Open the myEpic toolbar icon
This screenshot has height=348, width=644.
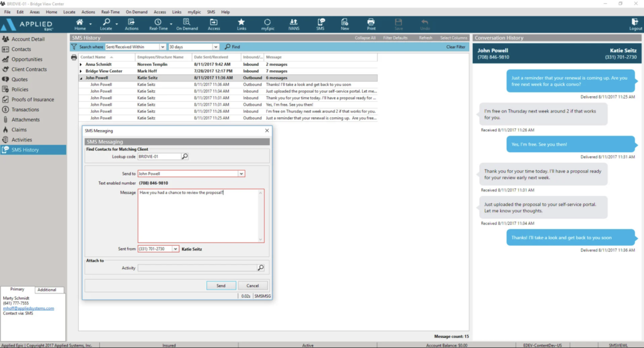tap(268, 24)
